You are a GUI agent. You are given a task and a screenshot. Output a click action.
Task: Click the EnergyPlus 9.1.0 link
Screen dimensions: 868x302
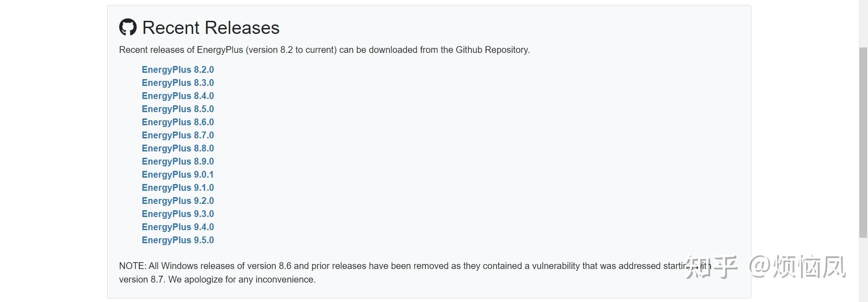pyautogui.click(x=178, y=188)
